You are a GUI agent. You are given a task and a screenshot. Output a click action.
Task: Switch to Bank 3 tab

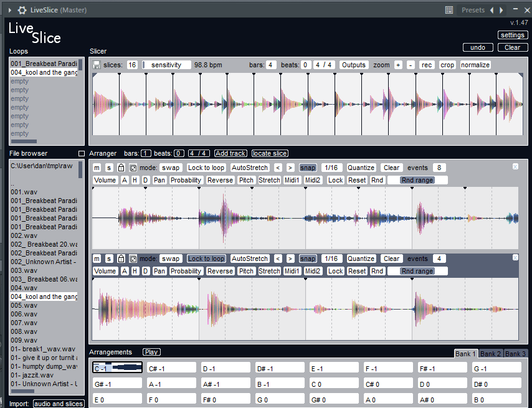(x=515, y=354)
